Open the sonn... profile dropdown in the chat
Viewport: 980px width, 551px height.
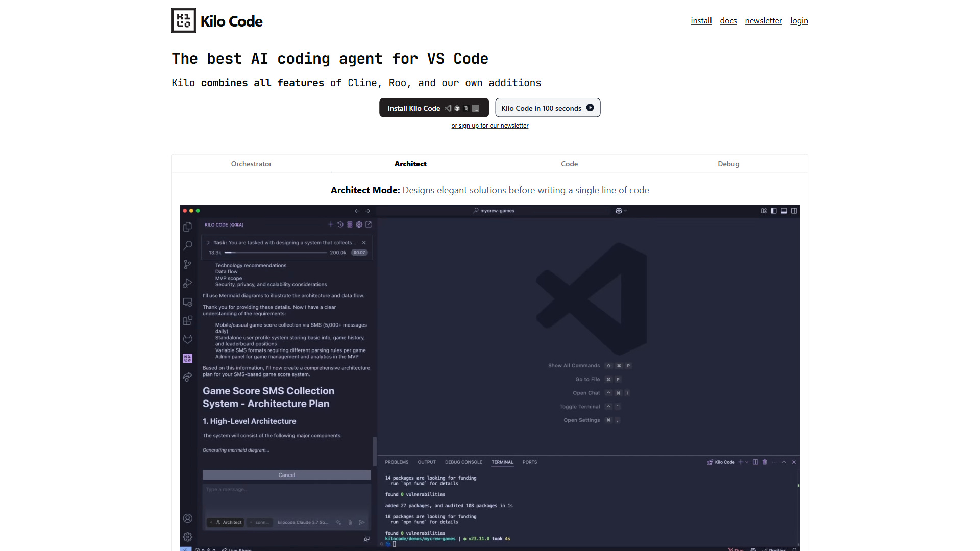tap(259, 522)
